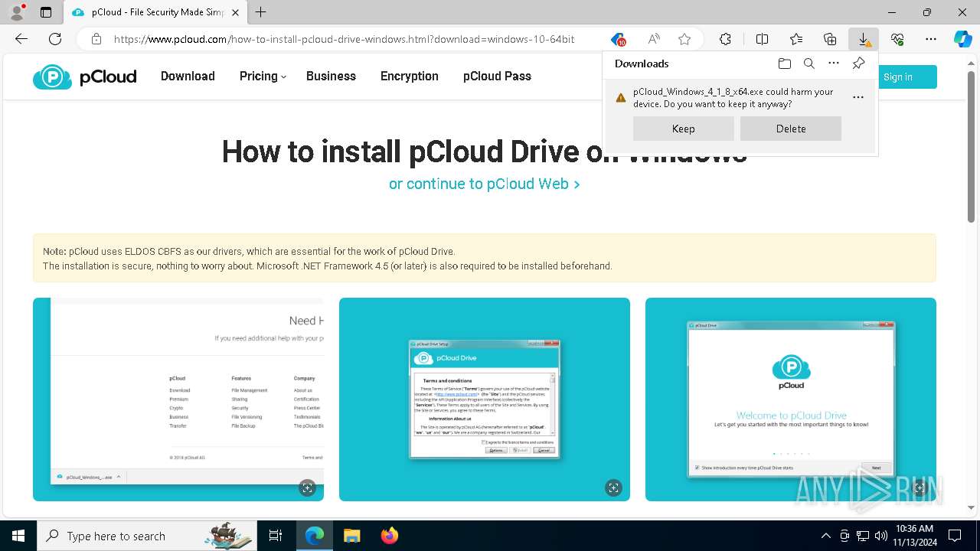Open the pCloud Pass nav item
The height and width of the screenshot is (551, 980).
tap(497, 76)
